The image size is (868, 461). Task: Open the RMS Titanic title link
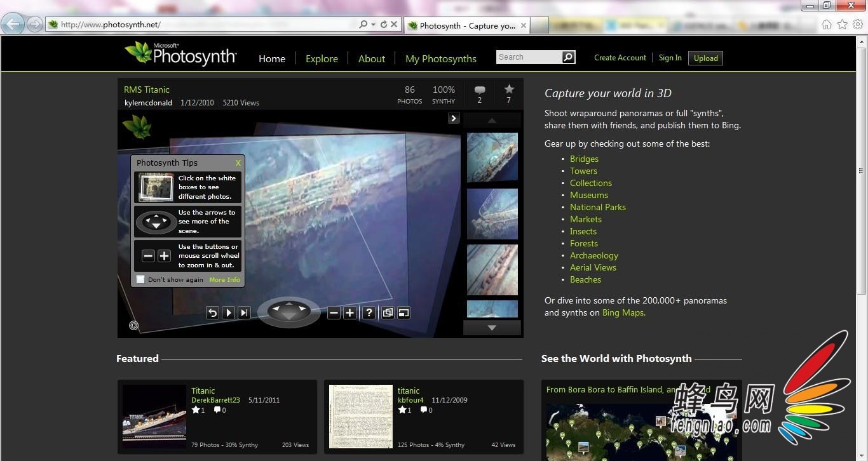[x=147, y=90]
